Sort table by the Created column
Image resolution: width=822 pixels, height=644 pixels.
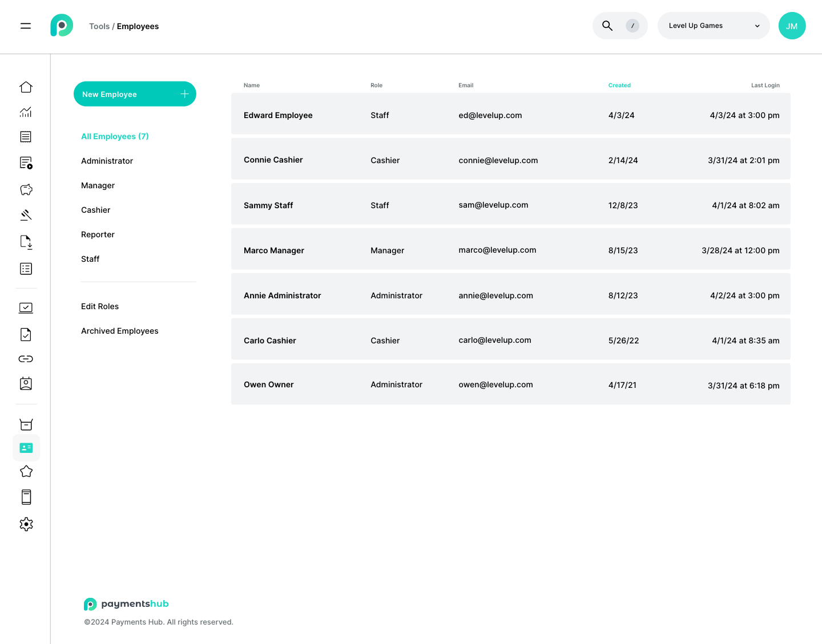point(619,85)
